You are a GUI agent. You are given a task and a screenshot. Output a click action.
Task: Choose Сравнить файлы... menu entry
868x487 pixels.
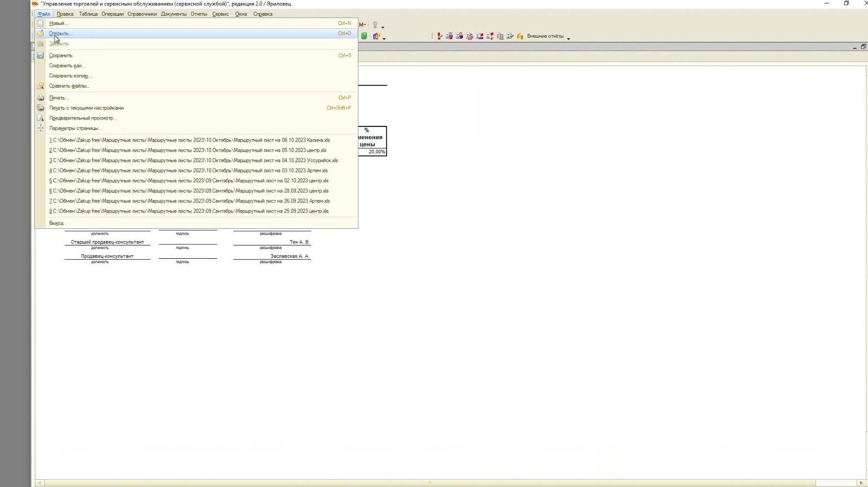point(196,86)
